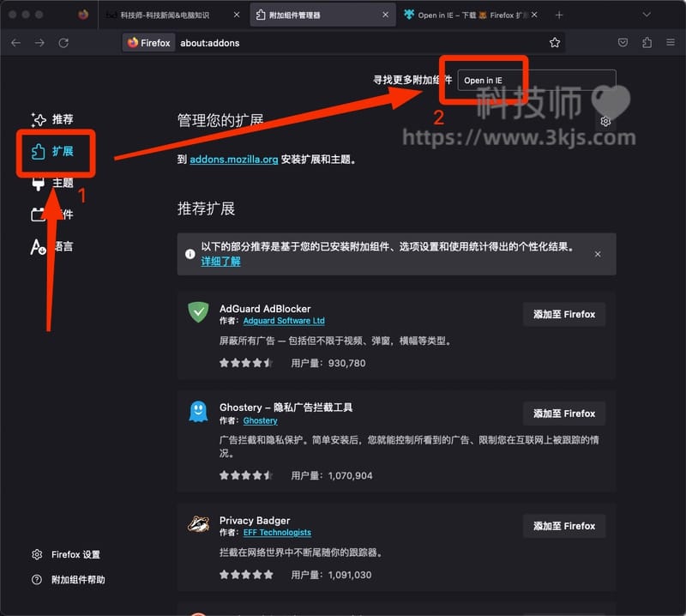Open Firefox 设置 from sidebar

click(66, 555)
